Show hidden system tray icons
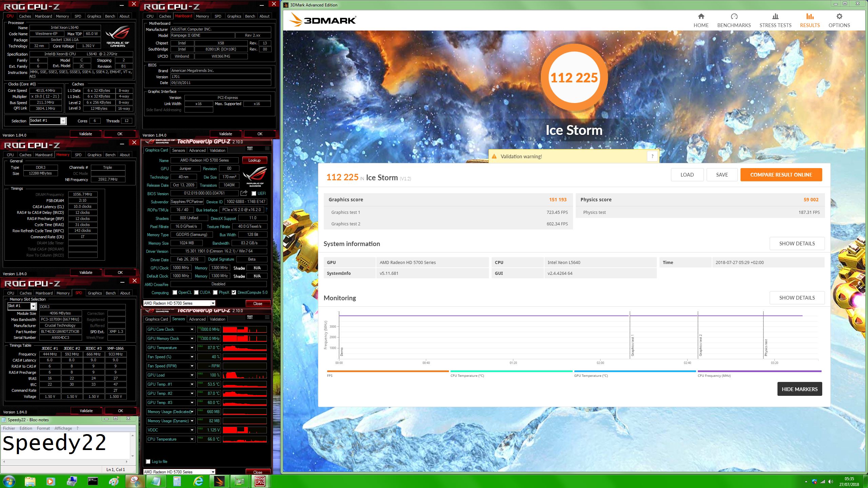868x488 pixels. point(806,482)
